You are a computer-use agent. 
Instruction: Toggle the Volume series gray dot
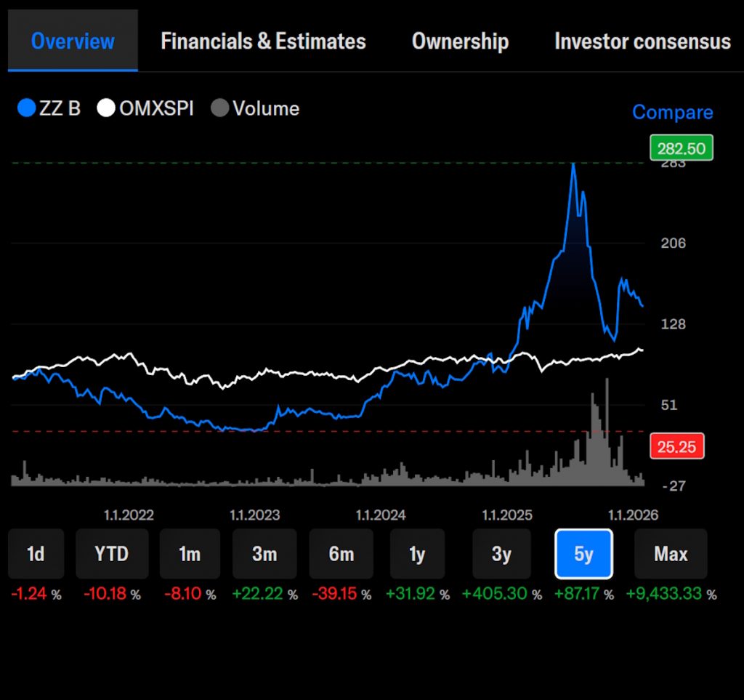coord(219,109)
